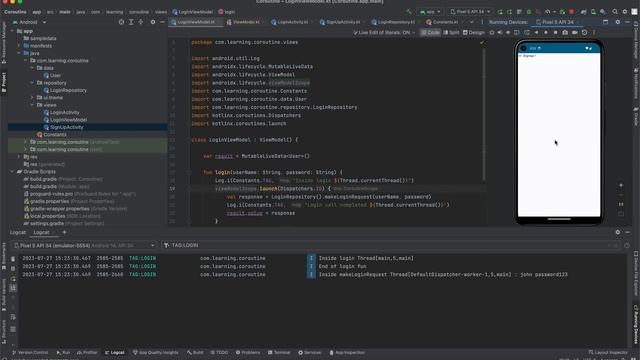Select LoginViewModel in project tree
This screenshot has height=360, width=640.
click(65, 120)
